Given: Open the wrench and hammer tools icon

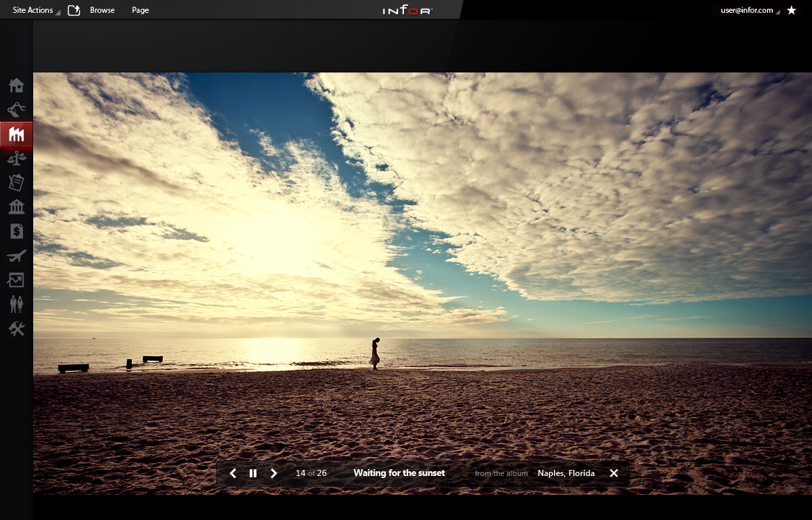Looking at the screenshot, I should [x=16, y=328].
